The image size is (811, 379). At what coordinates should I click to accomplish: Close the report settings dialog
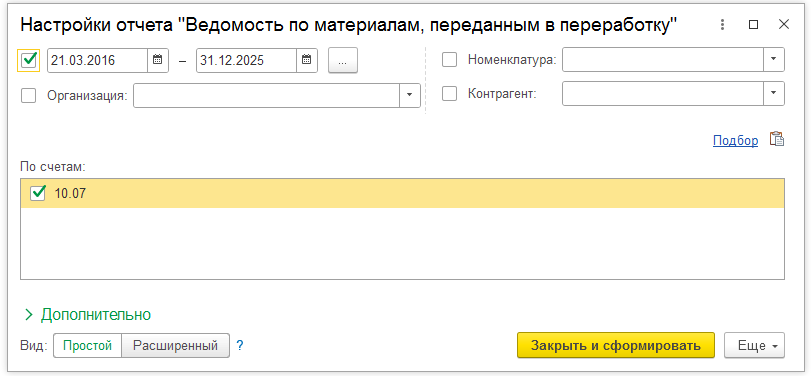tap(784, 24)
